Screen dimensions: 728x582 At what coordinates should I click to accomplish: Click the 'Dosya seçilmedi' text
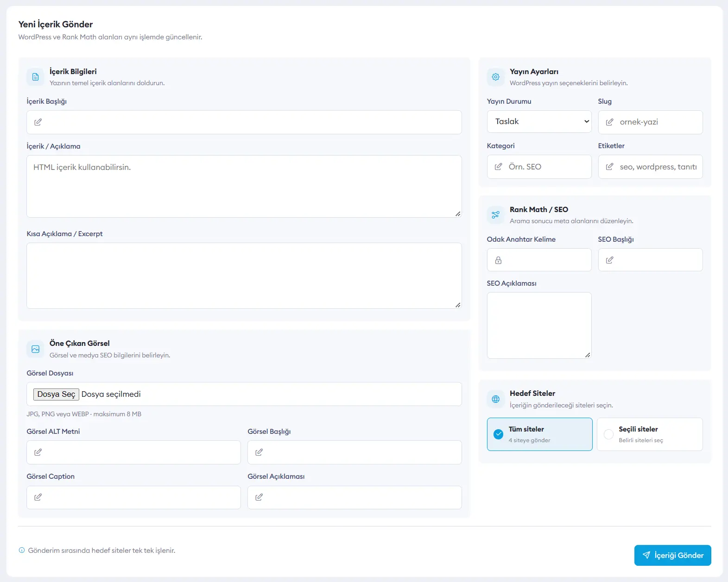pos(111,394)
